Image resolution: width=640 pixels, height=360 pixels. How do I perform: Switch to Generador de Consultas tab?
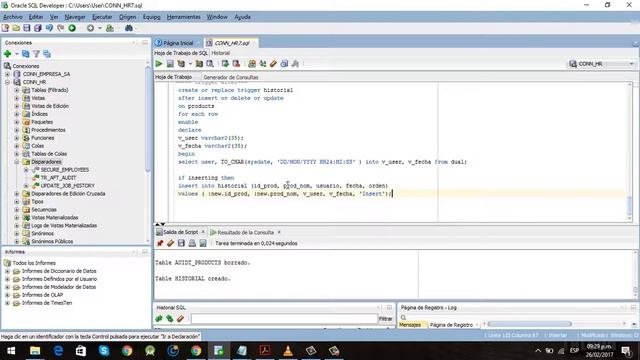click(231, 77)
